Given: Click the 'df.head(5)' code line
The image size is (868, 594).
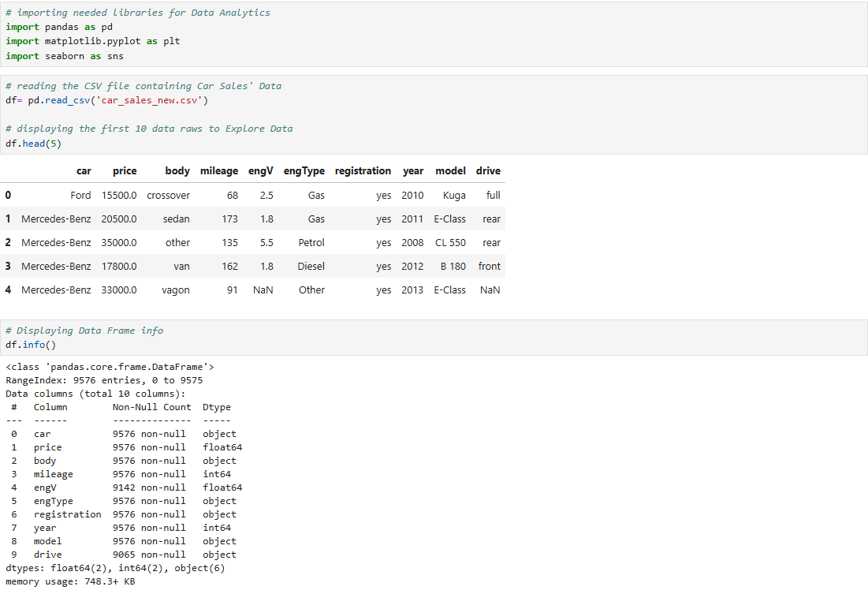Looking at the screenshot, I should [x=33, y=144].
